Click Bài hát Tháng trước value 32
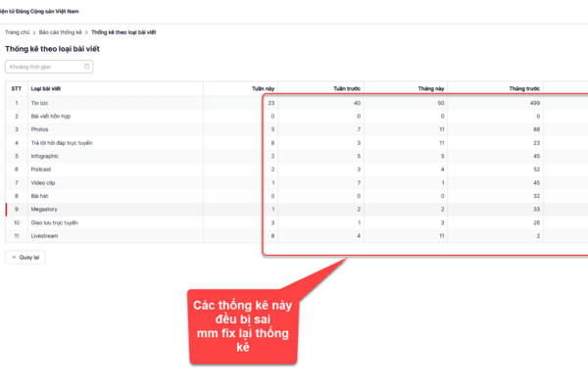The image size is (588, 392). tap(537, 196)
